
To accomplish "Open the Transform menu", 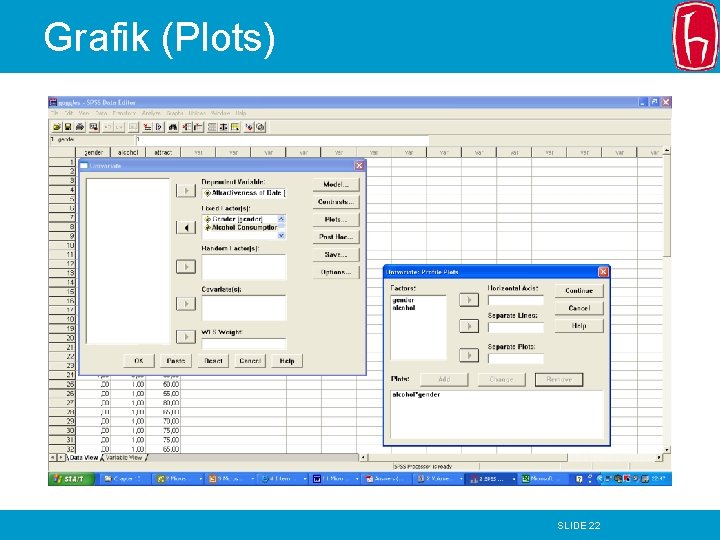I will 124,113.
